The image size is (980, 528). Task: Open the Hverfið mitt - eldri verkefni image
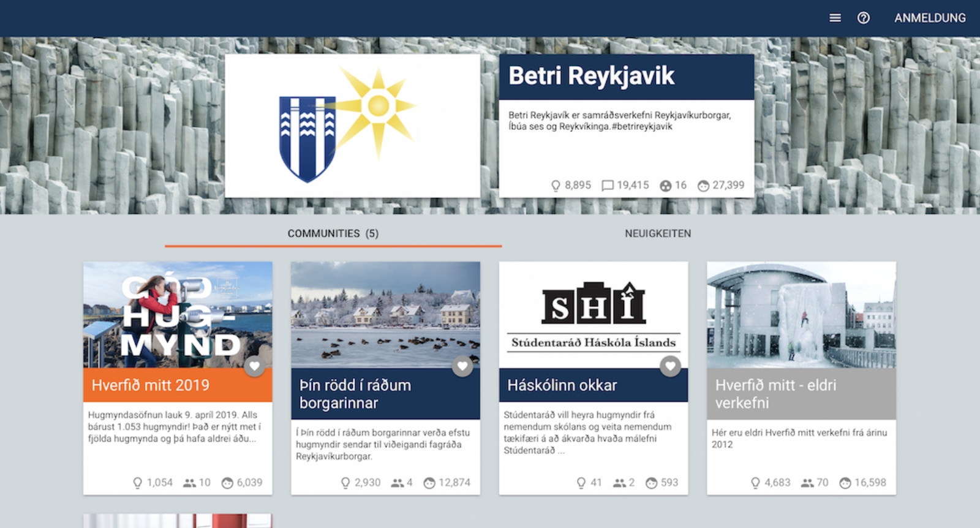[801, 315]
